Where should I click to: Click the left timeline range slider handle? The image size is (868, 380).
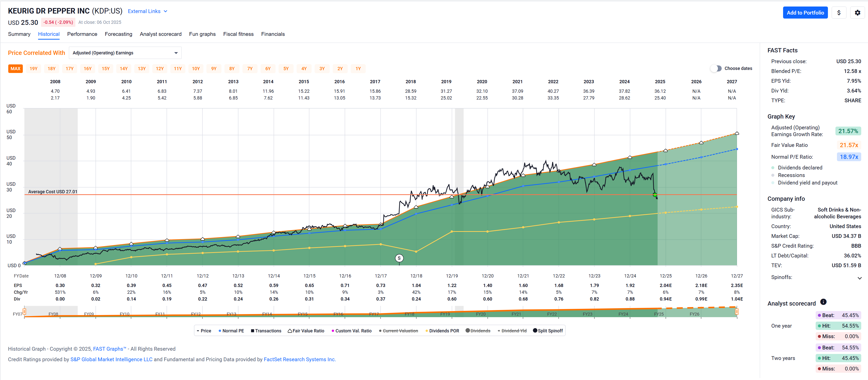24,312
